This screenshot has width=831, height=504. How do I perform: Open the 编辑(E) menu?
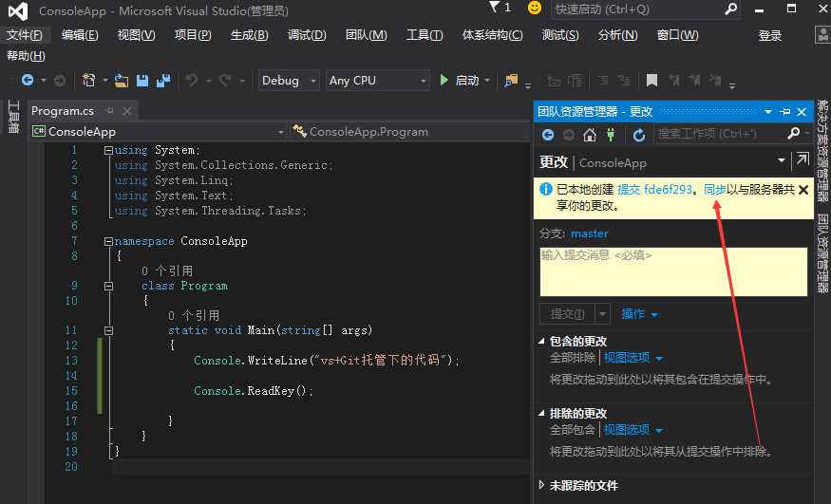tap(80, 35)
